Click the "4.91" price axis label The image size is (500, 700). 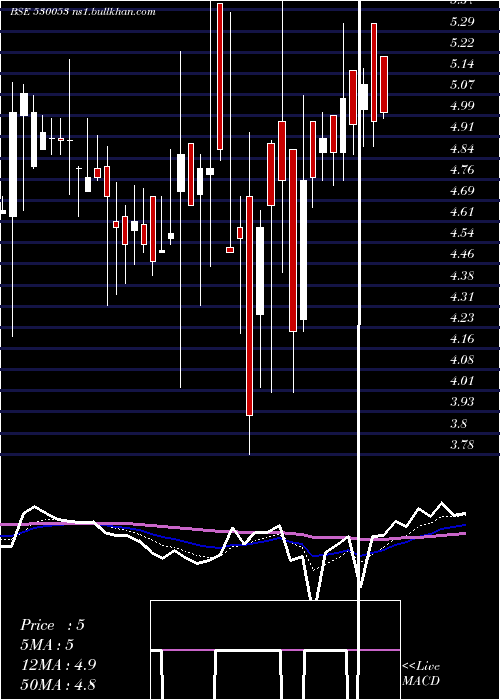(x=462, y=127)
